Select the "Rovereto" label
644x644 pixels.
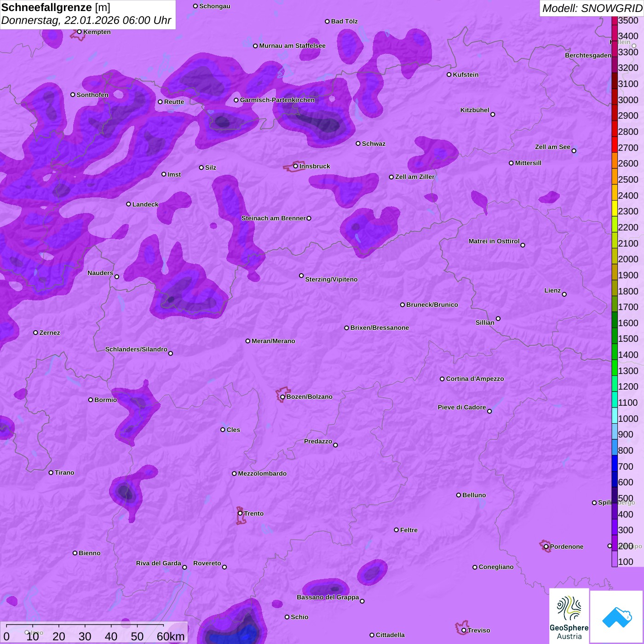(x=207, y=563)
